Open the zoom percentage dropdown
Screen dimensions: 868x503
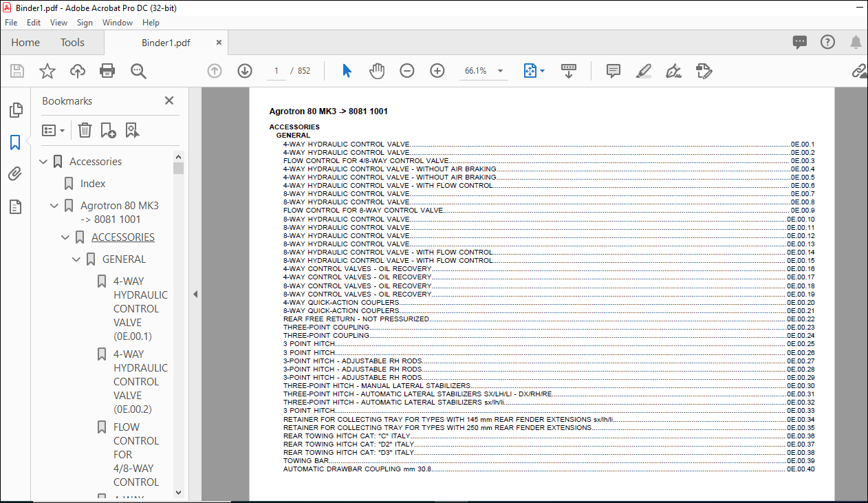pos(500,71)
